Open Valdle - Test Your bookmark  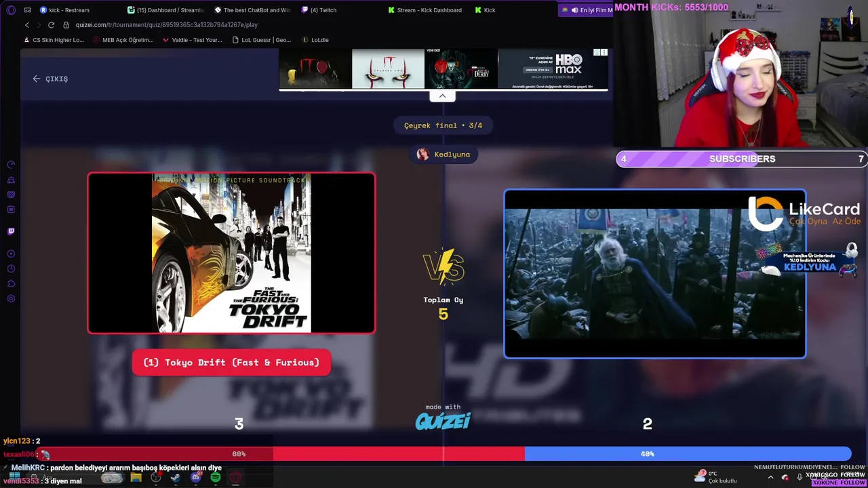pos(193,40)
